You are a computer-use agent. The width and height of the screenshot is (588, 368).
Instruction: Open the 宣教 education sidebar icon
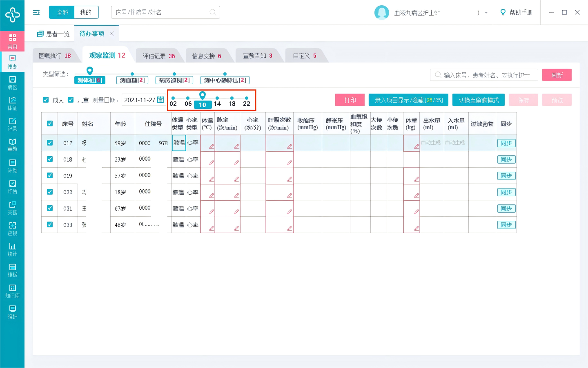pyautogui.click(x=12, y=144)
